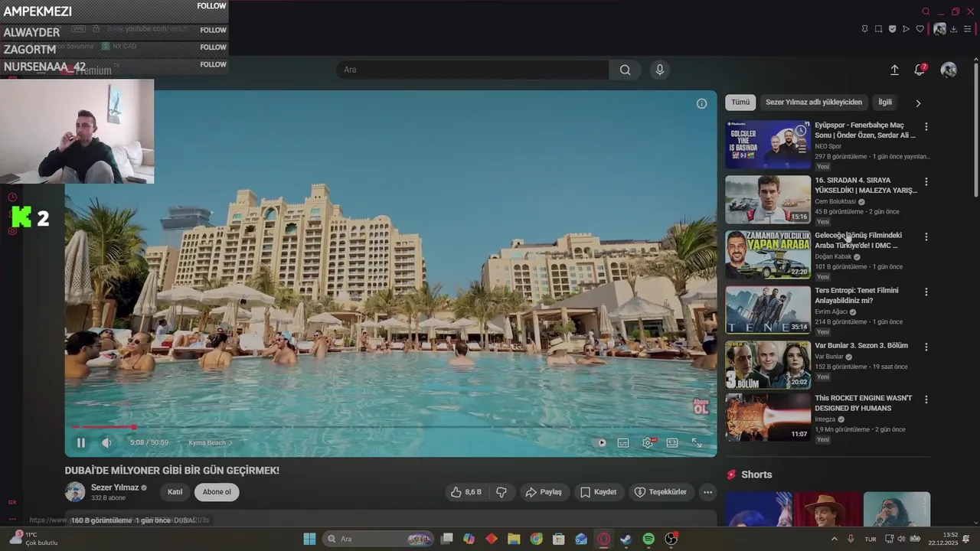Open Ters Entropi: Tenet video title
980x551 pixels.
point(857,295)
